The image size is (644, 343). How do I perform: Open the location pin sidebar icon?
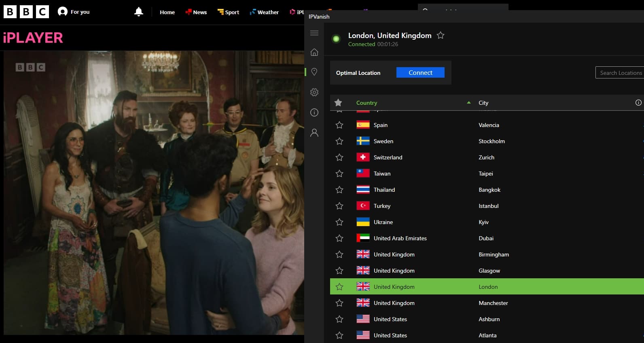point(314,72)
